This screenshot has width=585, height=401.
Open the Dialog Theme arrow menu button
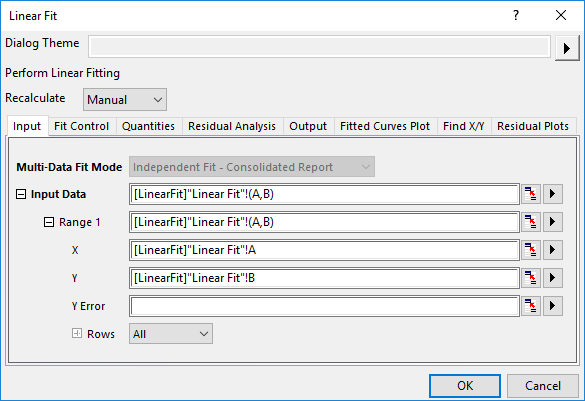(x=567, y=48)
